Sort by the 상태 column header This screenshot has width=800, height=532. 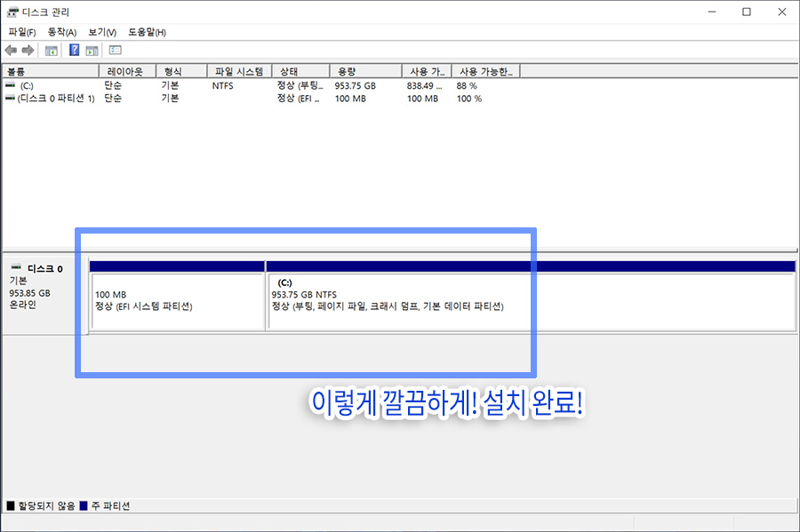click(x=301, y=71)
